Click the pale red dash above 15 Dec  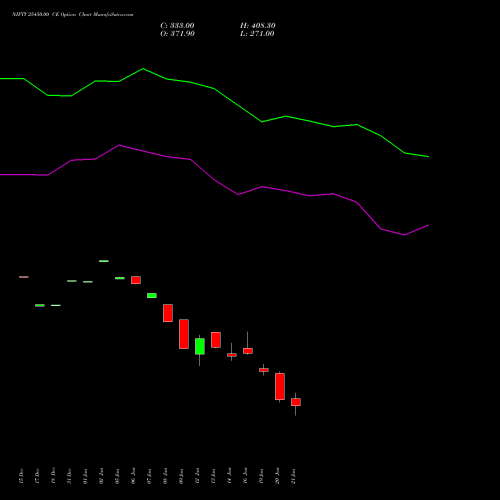24,277
